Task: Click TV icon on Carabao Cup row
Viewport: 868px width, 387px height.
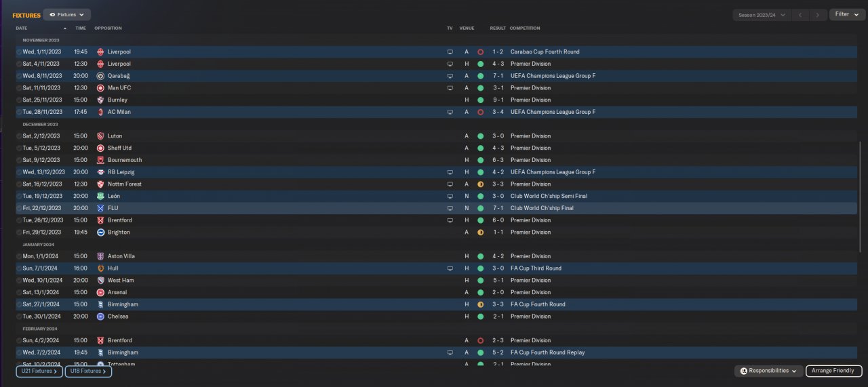Action: coord(449,52)
